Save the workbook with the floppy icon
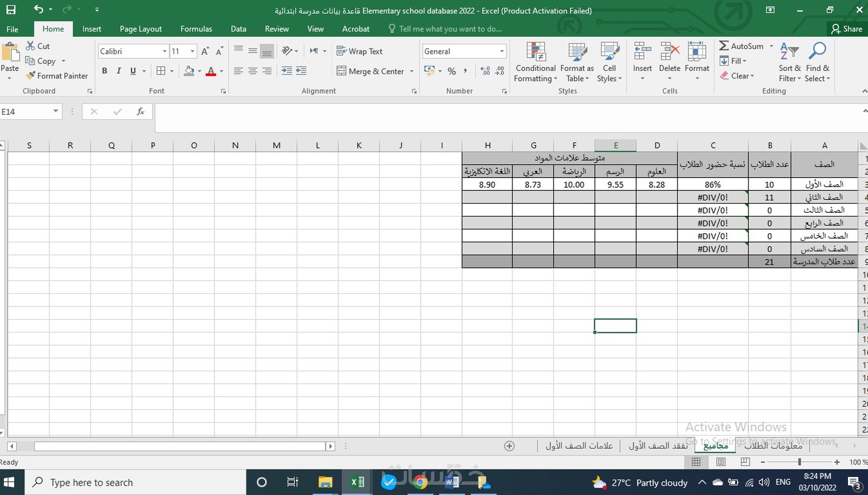This screenshot has height=495, width=868. click(x=11, y=9)
